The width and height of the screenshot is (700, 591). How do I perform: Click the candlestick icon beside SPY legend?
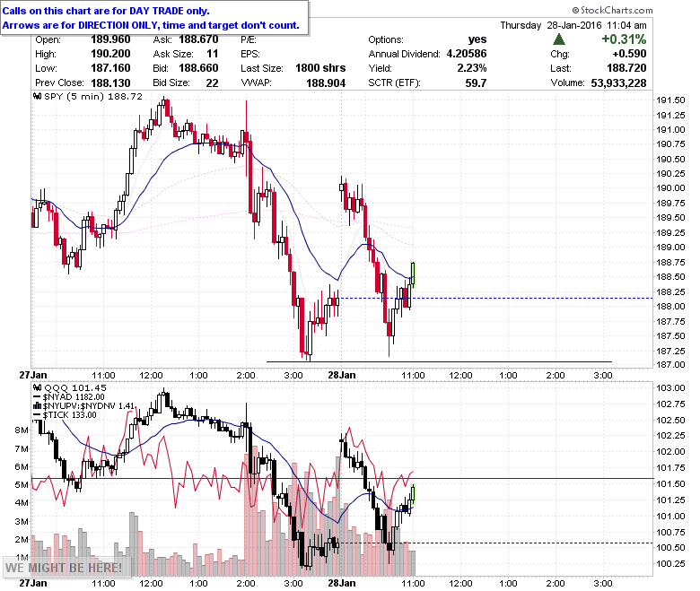[38, 96]
